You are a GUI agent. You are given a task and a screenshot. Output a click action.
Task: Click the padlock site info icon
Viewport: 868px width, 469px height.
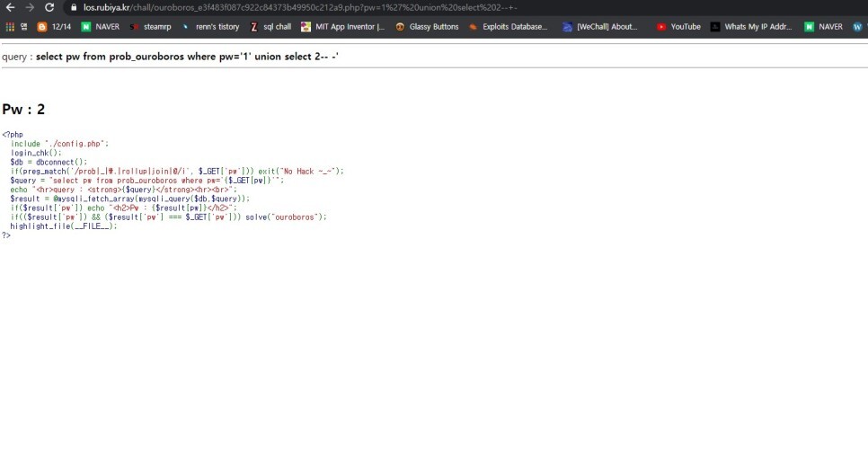[74, 7]
